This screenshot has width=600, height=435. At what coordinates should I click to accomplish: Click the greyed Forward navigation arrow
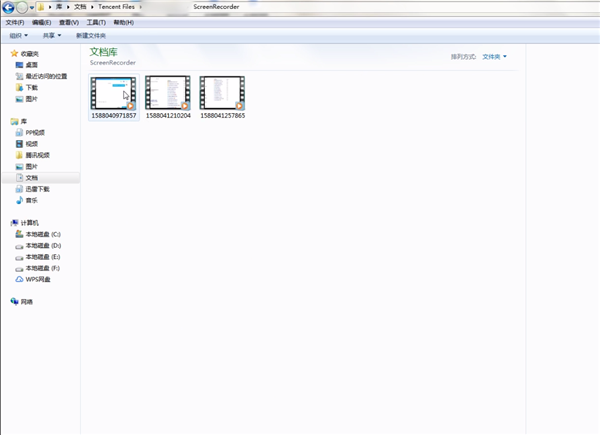click(21, 7)
